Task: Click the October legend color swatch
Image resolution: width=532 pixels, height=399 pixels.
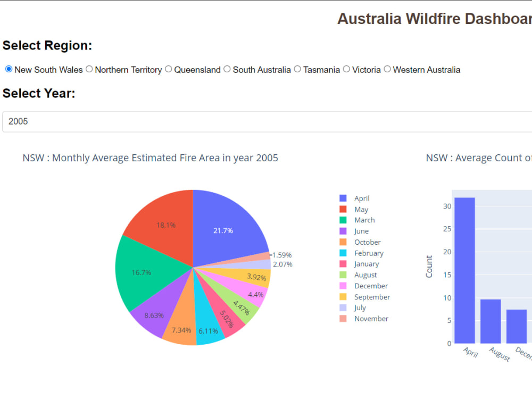Action: [343, 242]
